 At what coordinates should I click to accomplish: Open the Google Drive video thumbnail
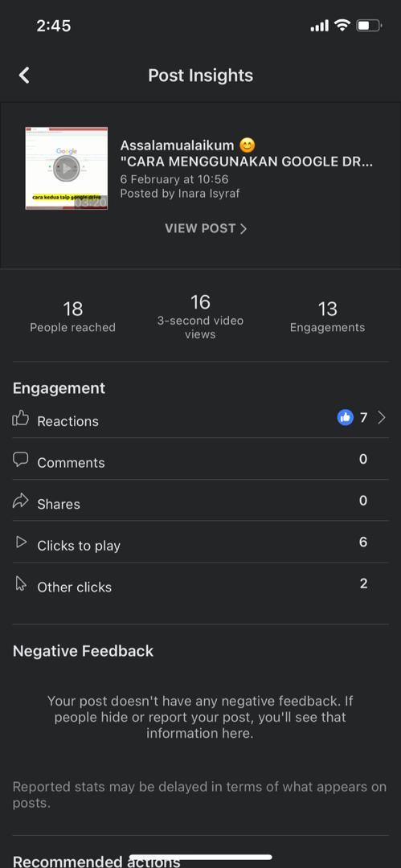(x=67, y=168)
